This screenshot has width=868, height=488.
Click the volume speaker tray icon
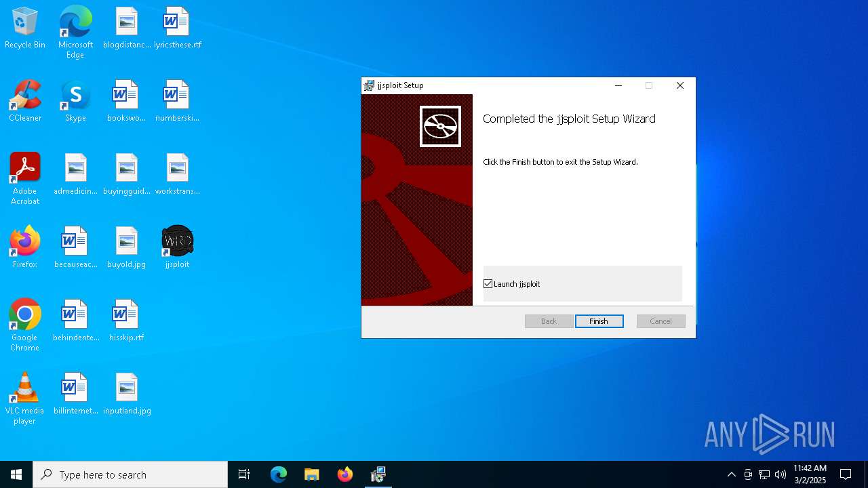781,474
